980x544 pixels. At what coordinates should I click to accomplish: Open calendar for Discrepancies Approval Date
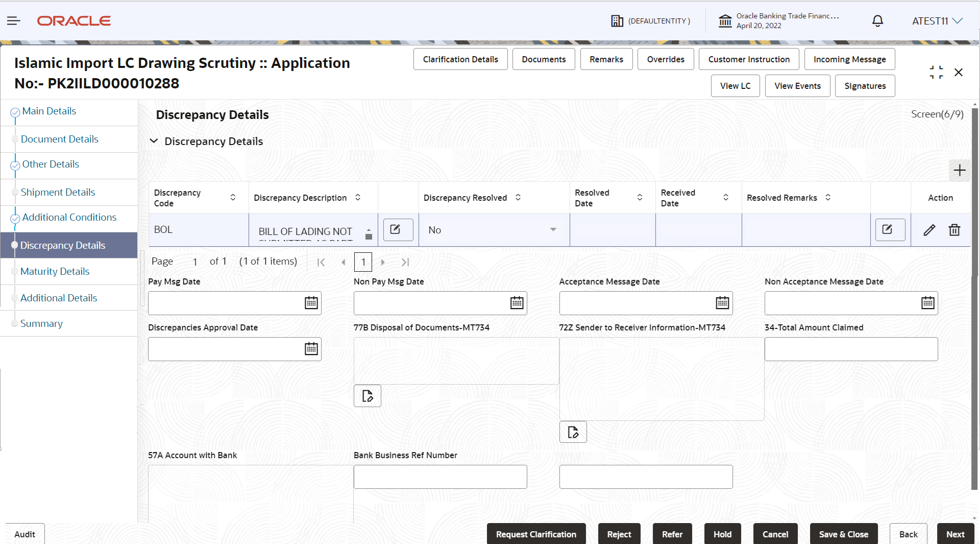tap(311, 349)
